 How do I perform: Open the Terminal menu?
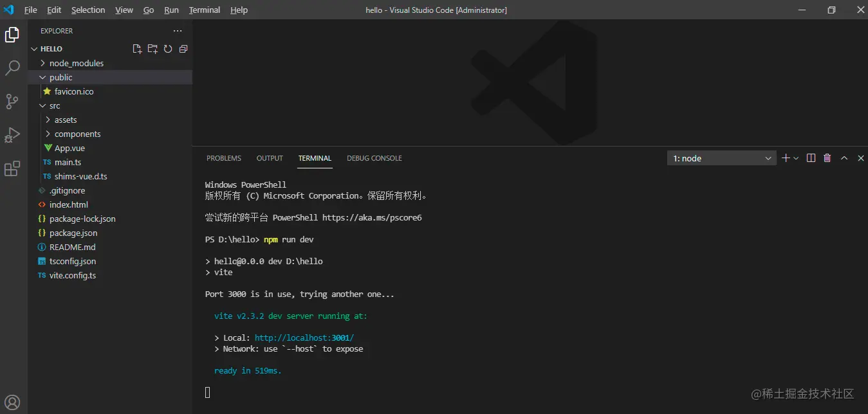[x=205, y=10]
